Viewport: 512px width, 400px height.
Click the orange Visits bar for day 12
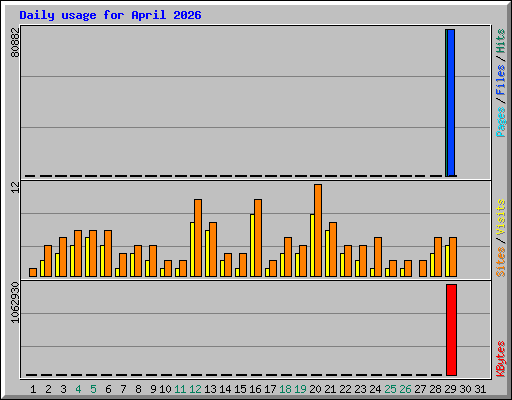(x=198, y=238)
